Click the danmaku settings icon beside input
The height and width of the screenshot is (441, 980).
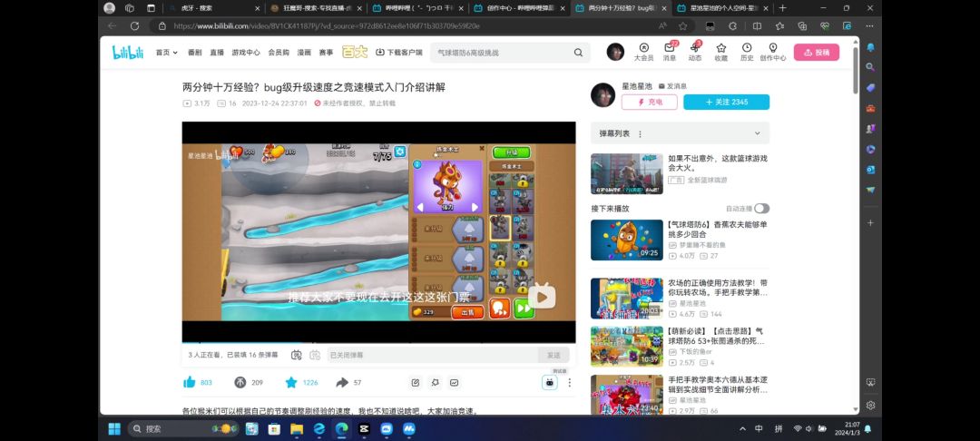click(x=315, y=355)
